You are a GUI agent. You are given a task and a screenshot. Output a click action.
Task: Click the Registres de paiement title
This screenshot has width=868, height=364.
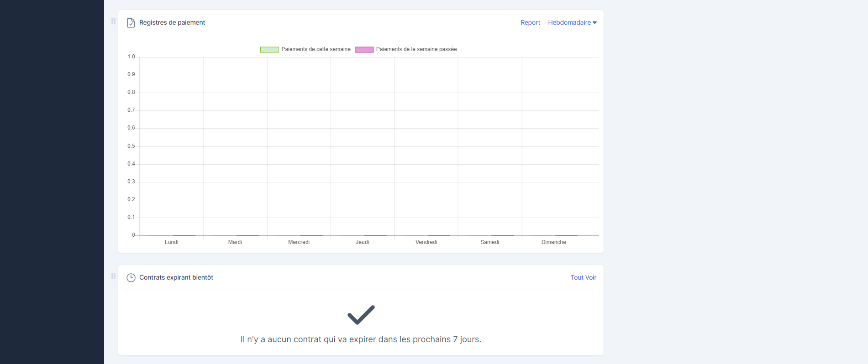(172, 22)
